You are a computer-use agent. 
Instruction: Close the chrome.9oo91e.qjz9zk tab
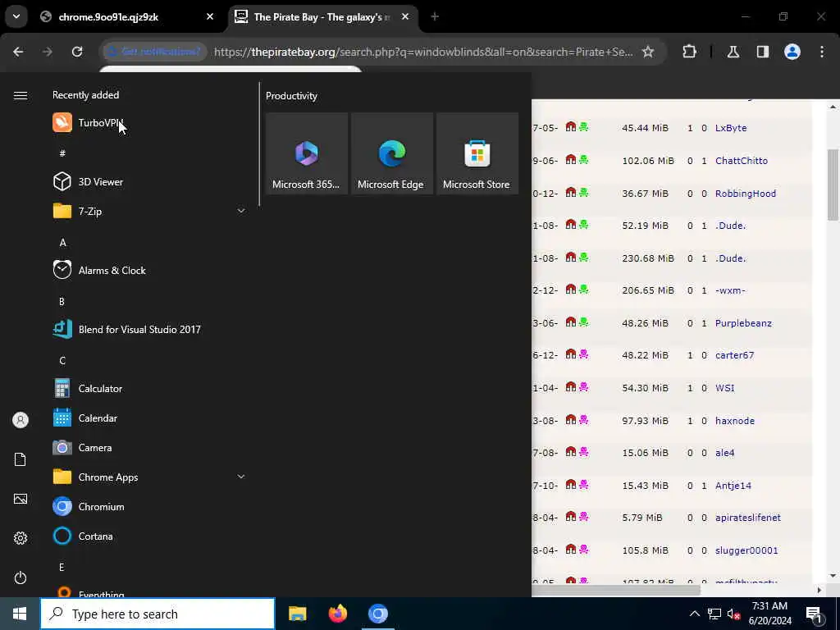click(210, 17)
